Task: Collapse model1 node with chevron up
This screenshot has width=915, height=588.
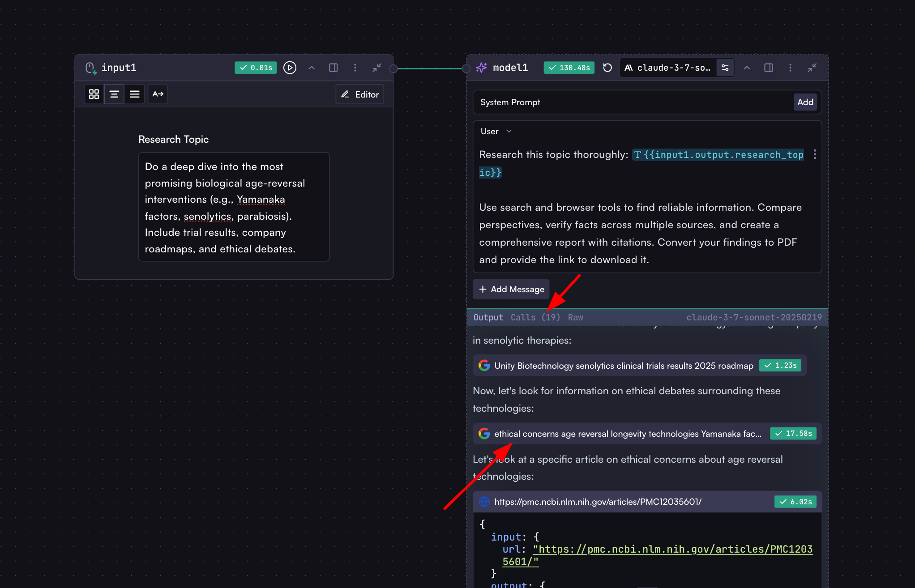Action: 747,68
